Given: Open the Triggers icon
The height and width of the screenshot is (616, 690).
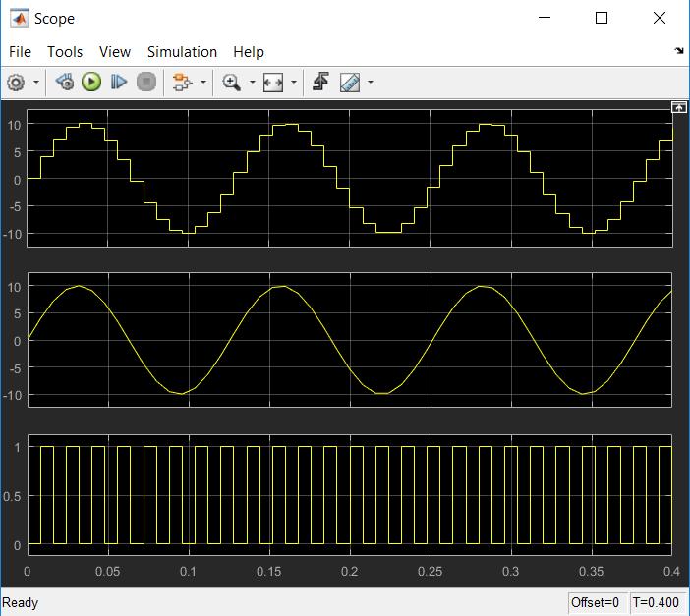Looking at the screenshot, I should pyautogui.click(x=320, y=82).
